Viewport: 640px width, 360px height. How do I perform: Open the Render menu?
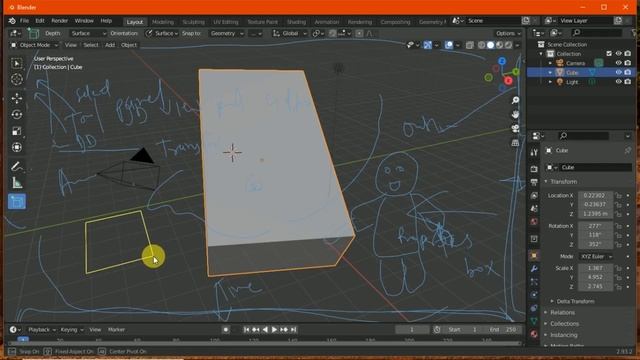59,21
